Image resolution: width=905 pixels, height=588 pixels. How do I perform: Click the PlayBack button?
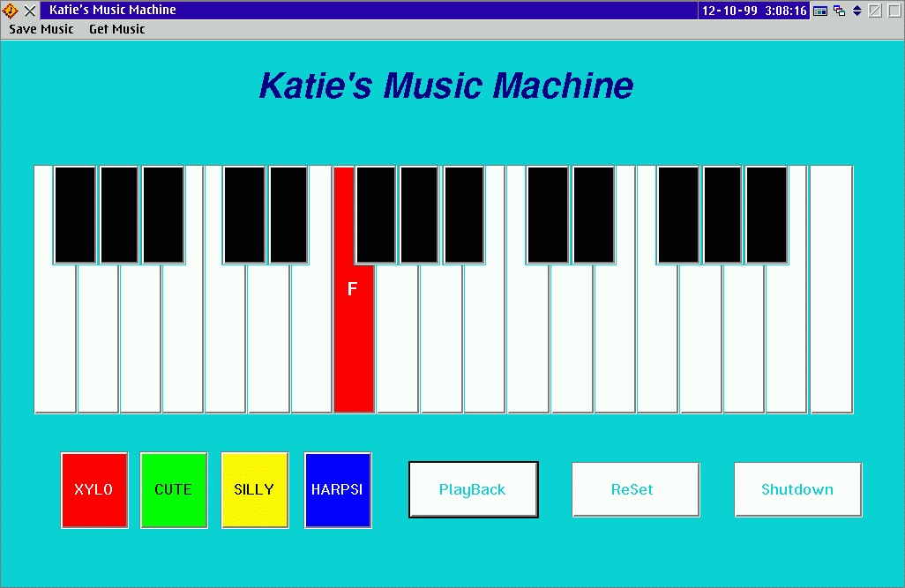point(474,489)
